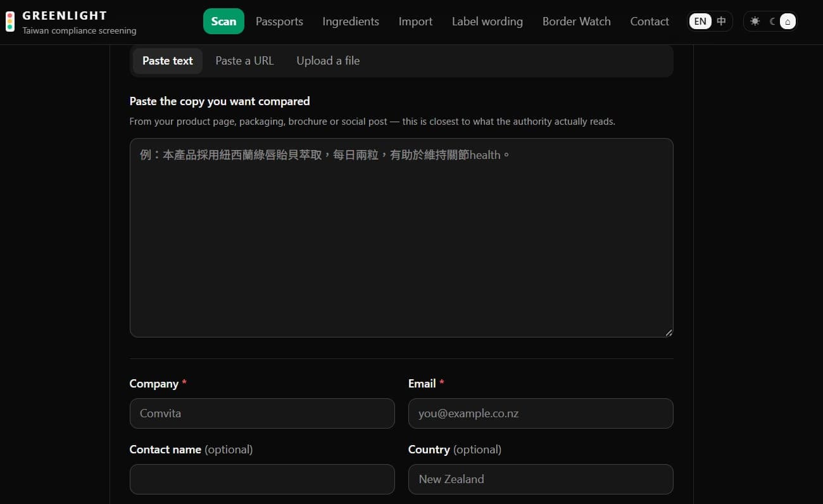
Task: Click the GREENLIGHT brand title
Action: point(65,16)
